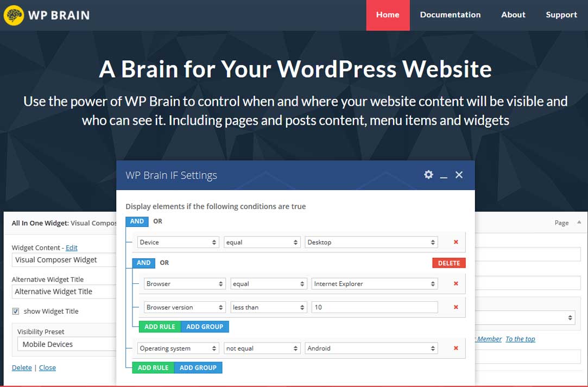
Task: Open the Device condition type dropdown
Action: point(178,242)
